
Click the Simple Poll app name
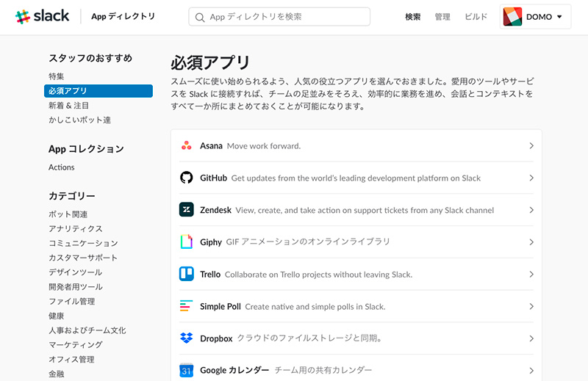pos(220,306)
